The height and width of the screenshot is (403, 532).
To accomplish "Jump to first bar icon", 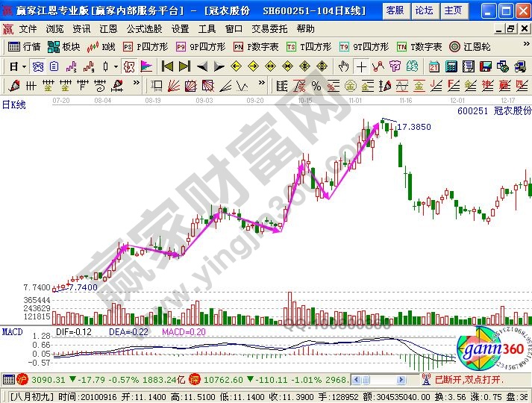I will point(167,66).
